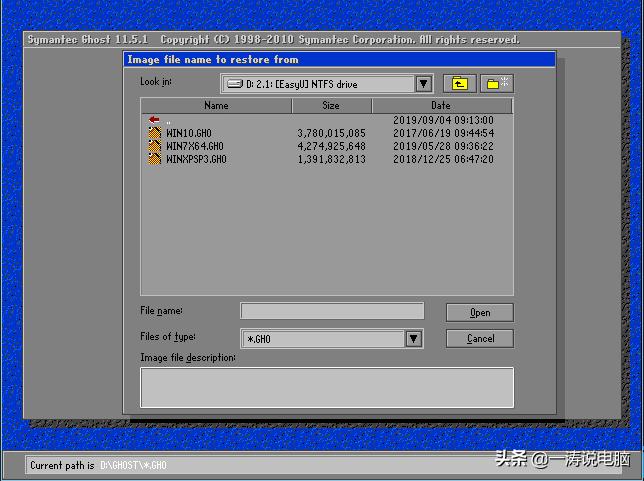Click the dialog title Image file name to restore from
644x481 pixels.
click(213, 60)
